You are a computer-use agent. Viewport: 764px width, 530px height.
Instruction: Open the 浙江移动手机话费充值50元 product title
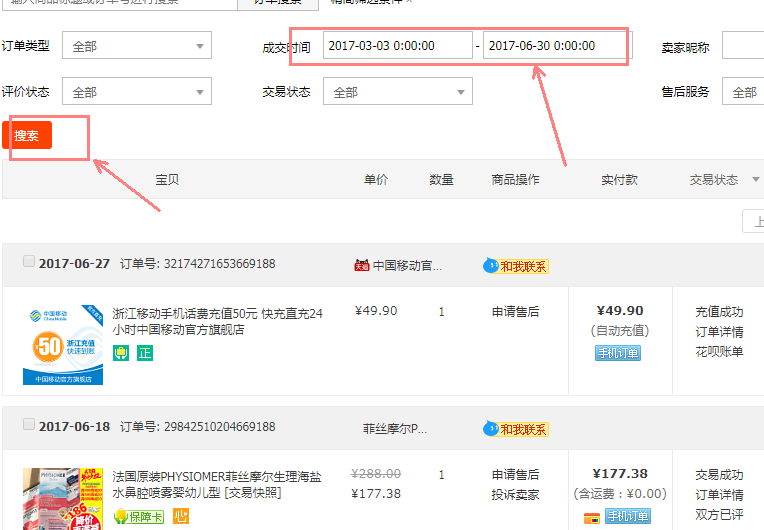click(x=217, y=322)
